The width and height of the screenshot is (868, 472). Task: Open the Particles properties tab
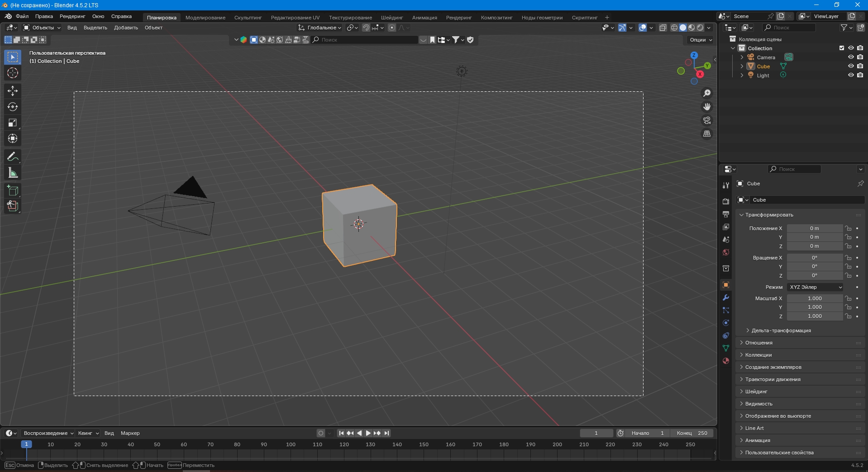click(x=726, y=310)
